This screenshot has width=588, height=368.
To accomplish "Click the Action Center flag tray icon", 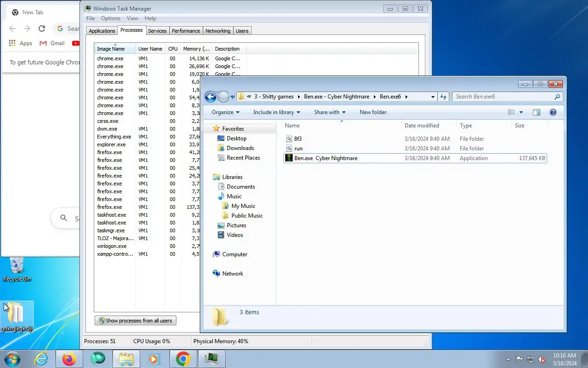I will click(x=519, y=359).
